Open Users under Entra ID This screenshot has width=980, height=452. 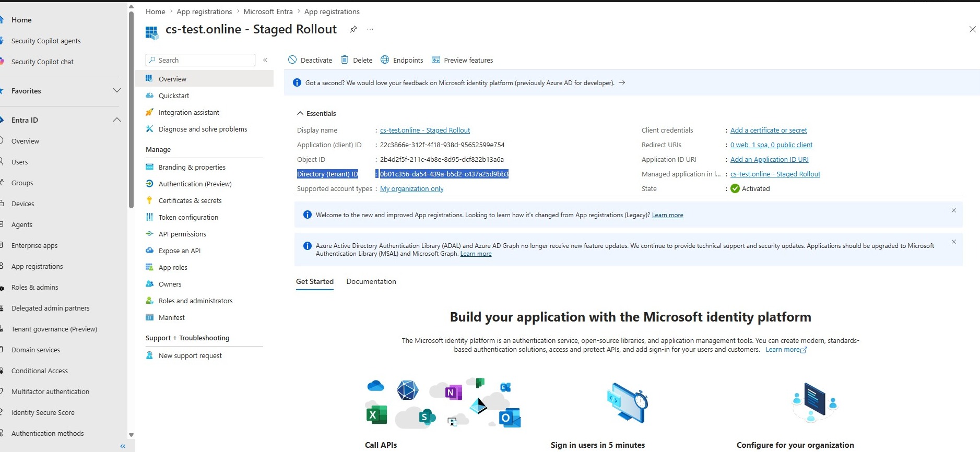[x=20, y=162]
